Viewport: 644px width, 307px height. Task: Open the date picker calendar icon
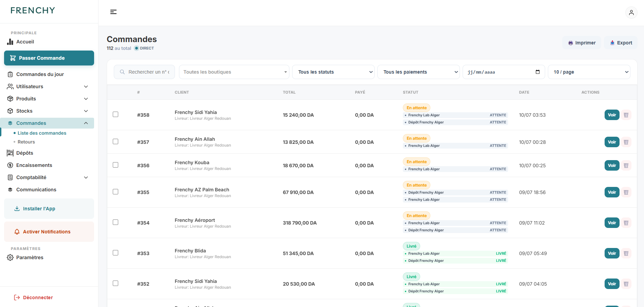tap(537, 72)
